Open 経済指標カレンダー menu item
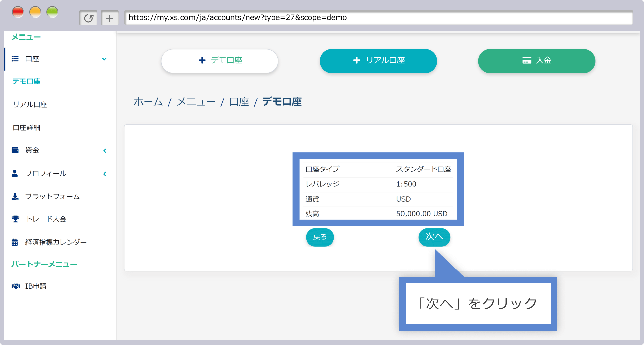Image resolution: width=644 pixels, height=345 pixels. 56,242
